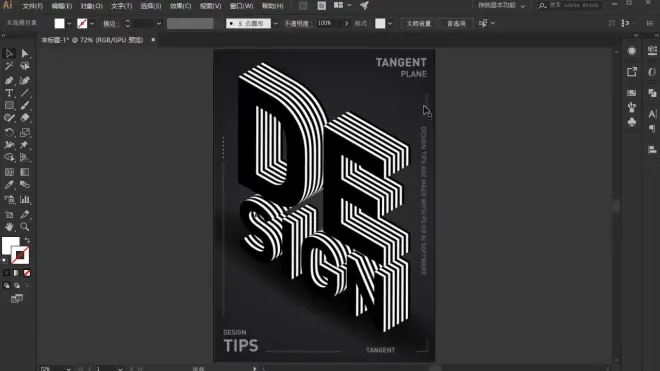Pick the Pen tool
This screenshot has height=371, width=660.
tap(9, 80)
